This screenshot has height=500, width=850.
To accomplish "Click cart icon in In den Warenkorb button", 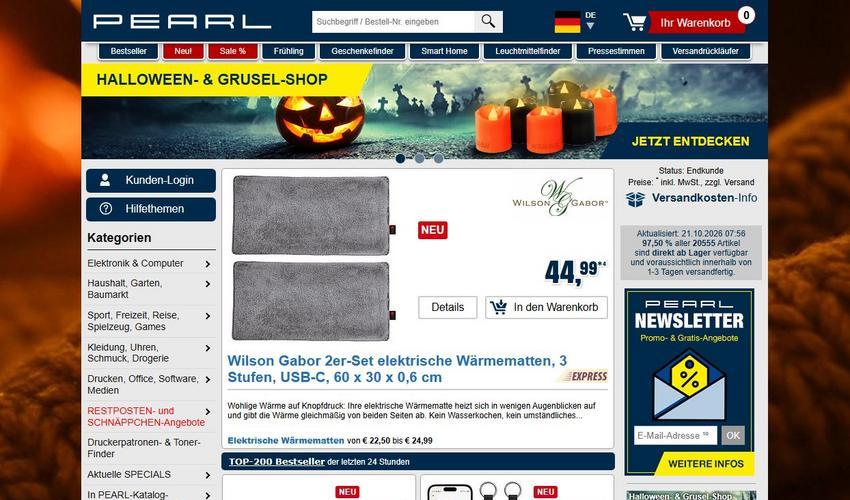I will [498, 307].
